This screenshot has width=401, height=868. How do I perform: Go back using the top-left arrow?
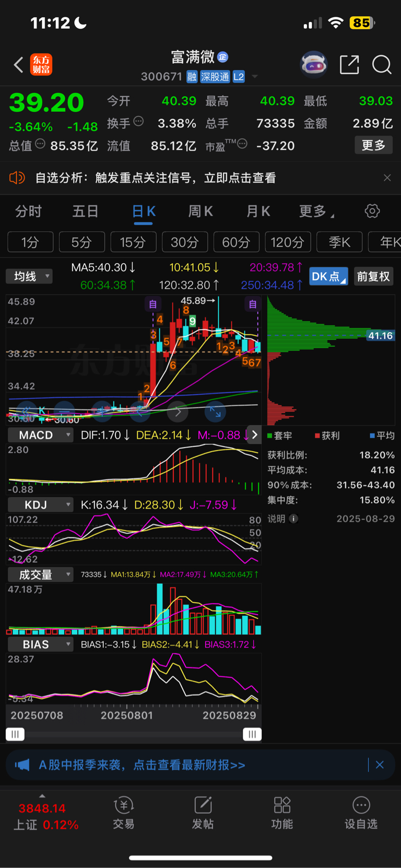coord(19,65)
